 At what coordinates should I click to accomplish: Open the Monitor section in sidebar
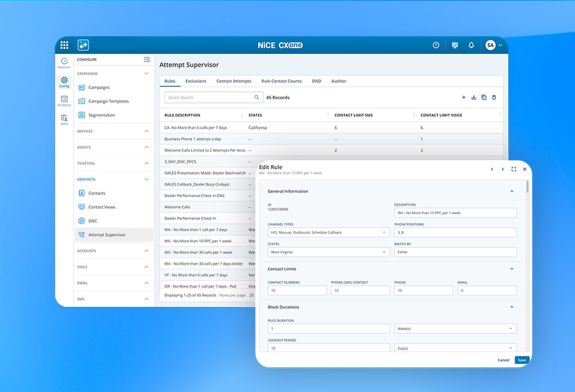tap(64, 63)
